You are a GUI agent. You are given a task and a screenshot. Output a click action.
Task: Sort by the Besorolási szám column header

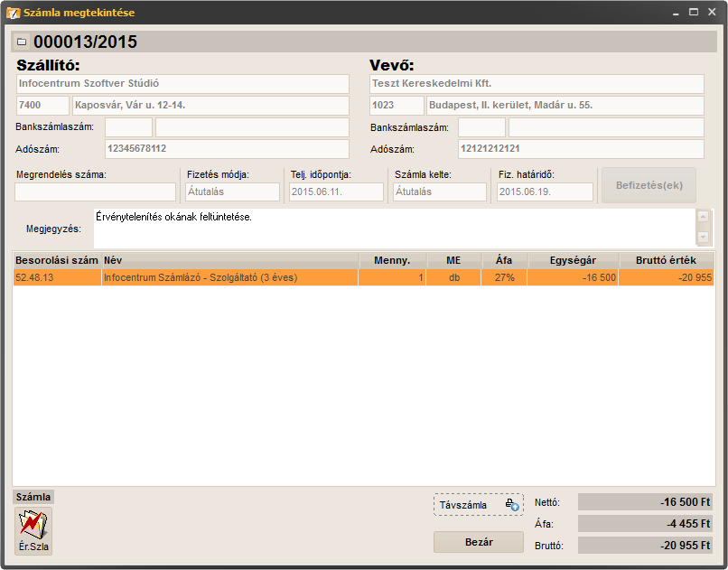coord(57,260)
